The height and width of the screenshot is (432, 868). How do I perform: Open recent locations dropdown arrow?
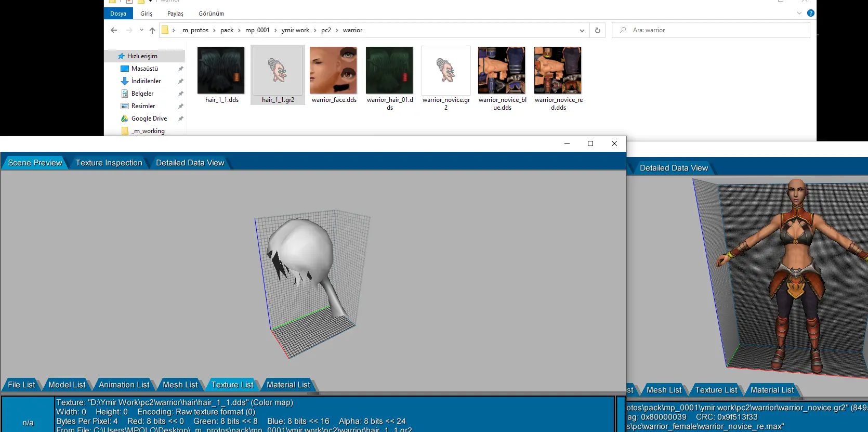click(141, 30)
